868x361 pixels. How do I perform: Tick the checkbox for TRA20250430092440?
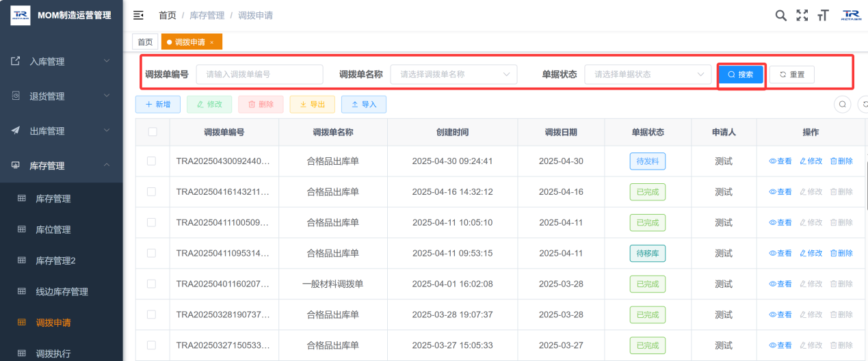(x=151, y=161)
